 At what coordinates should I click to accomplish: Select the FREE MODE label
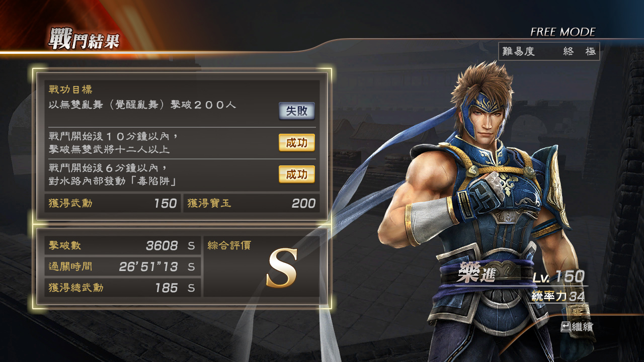tap(562, 32)
